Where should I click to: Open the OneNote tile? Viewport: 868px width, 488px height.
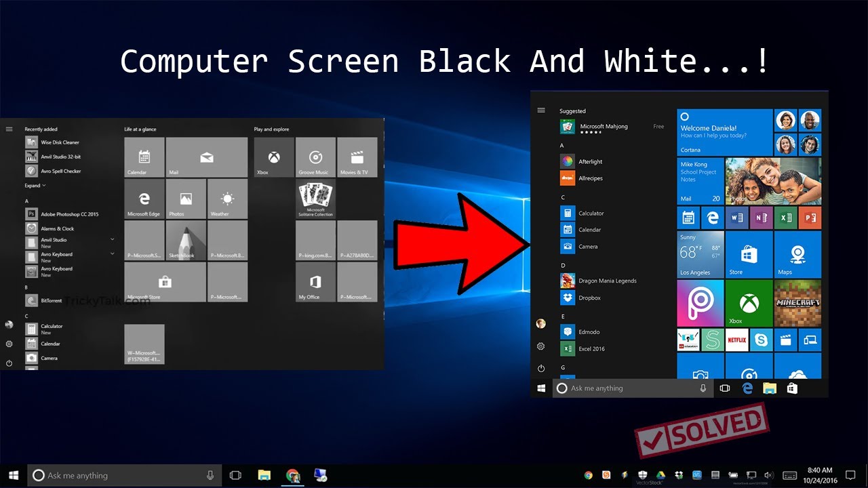pos(761,218)
